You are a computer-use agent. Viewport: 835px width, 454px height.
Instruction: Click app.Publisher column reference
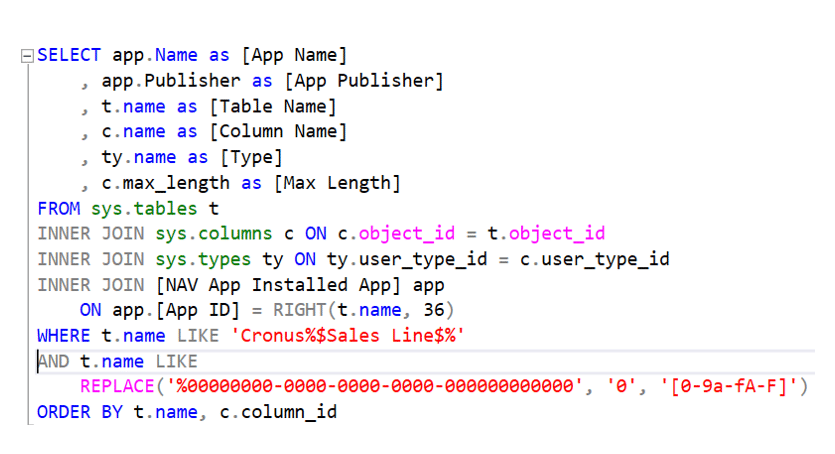[171, 81]
